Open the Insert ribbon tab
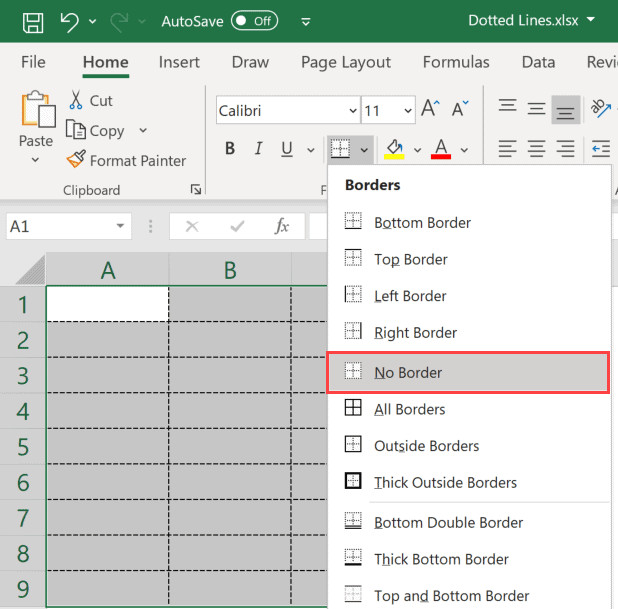Image resolution: width=618 pixels, height=609 pixels. click(179, 62)
